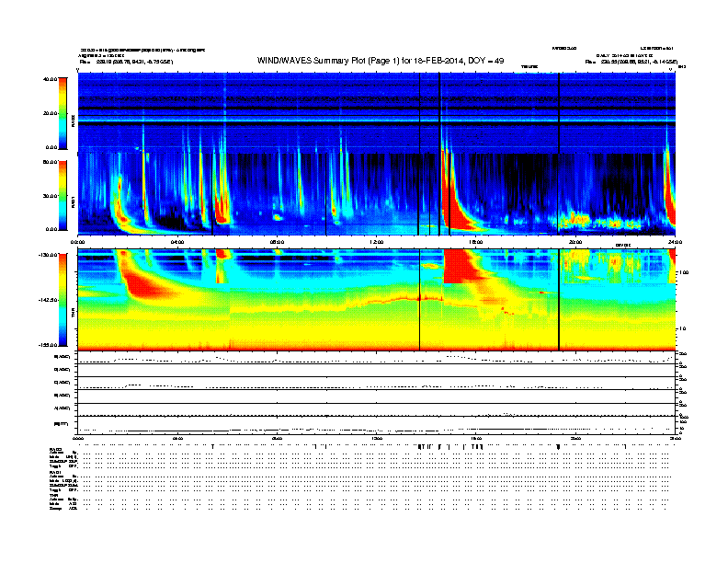This screenshot has height=563, width=728.
Task: Click the -155.00 color scale label
Action: pyautogui.click(x=48, y=345)
